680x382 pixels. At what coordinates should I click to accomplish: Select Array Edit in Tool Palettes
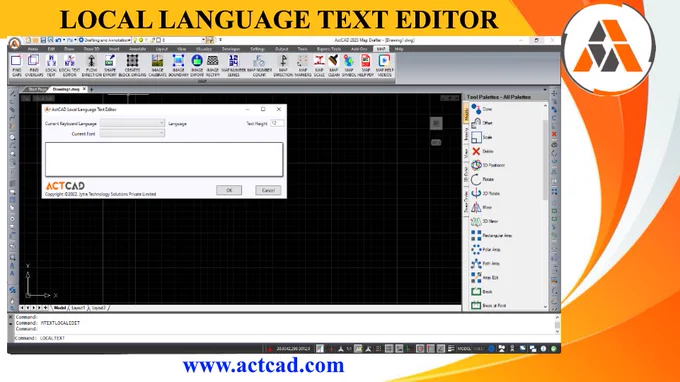click(x=484, y=278)
